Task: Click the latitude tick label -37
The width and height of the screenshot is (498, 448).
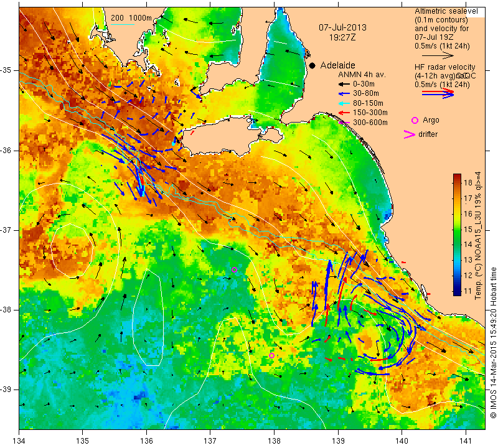Action: (7, 230)
